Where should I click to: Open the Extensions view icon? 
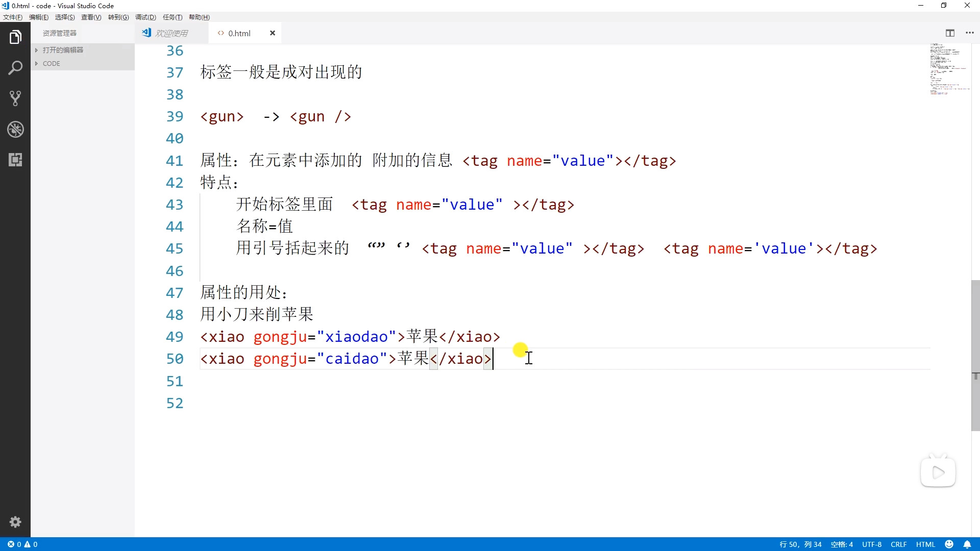[x=15, y=160]
